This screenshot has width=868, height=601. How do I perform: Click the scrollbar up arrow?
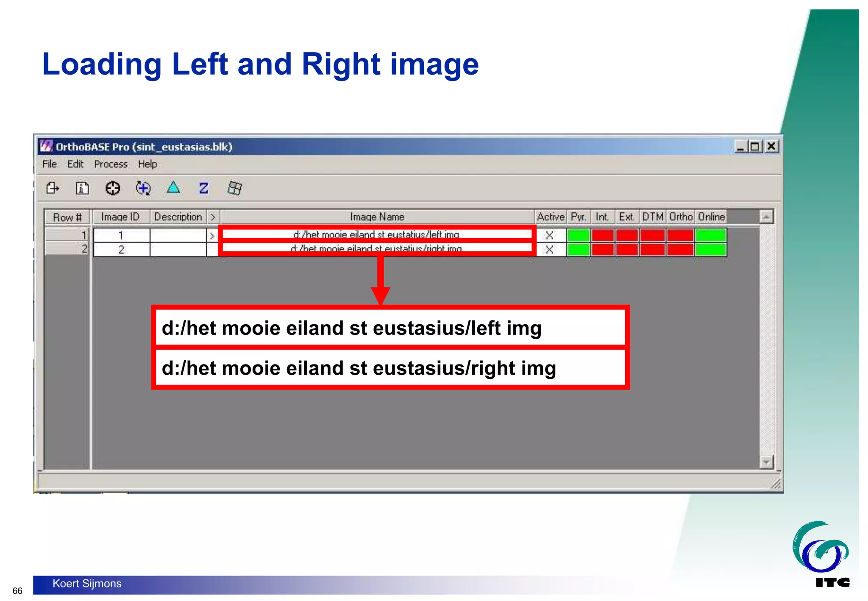[767, 217]
